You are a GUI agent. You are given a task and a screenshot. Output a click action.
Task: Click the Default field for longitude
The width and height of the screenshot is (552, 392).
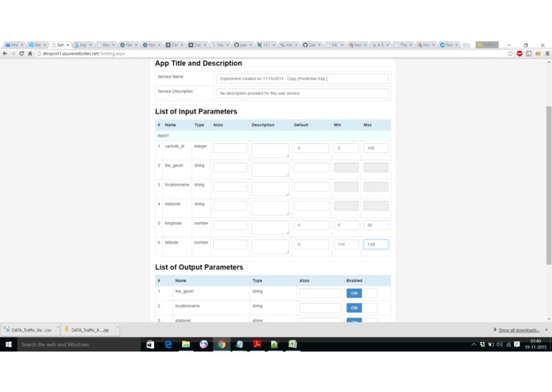coord(311,225)
